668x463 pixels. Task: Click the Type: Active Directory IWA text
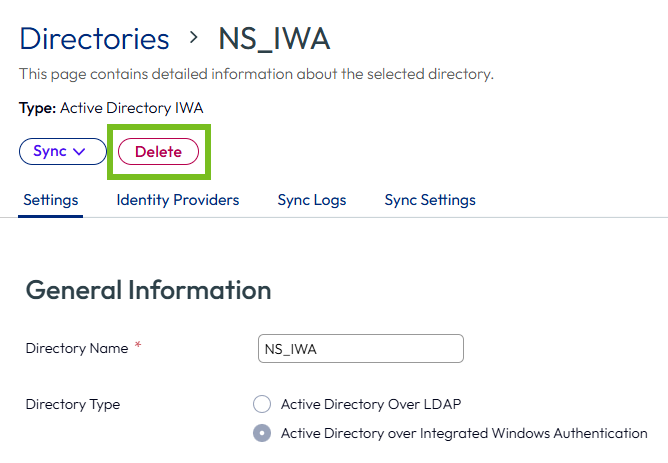(111, 108)
